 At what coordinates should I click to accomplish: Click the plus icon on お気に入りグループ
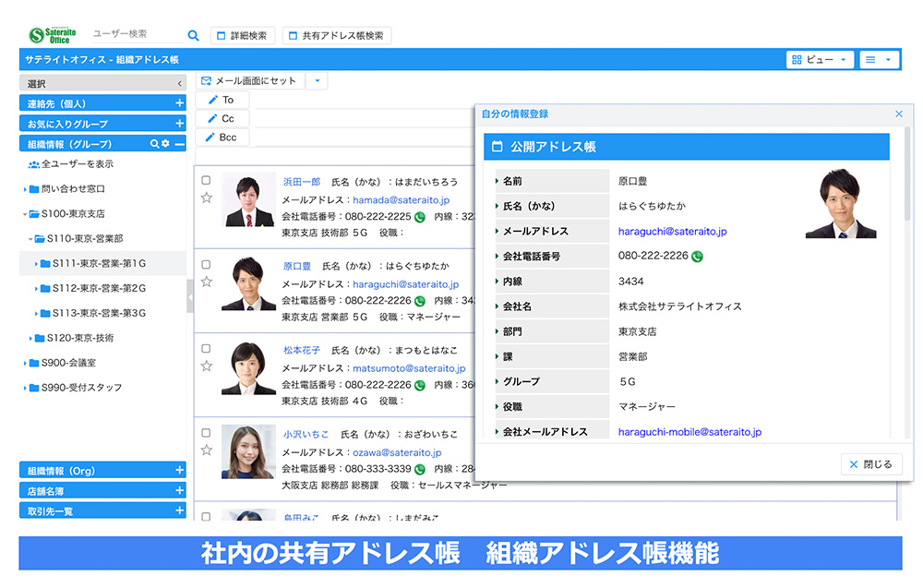tap(179, 124)
